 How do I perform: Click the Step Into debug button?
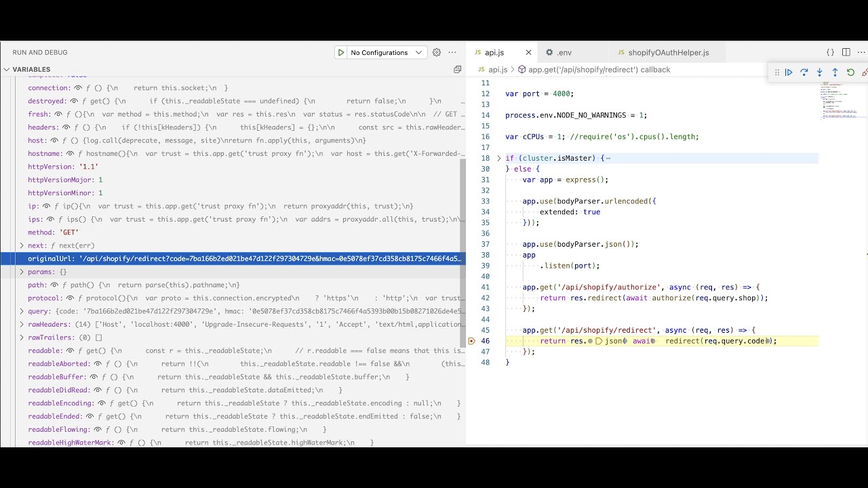820,73
